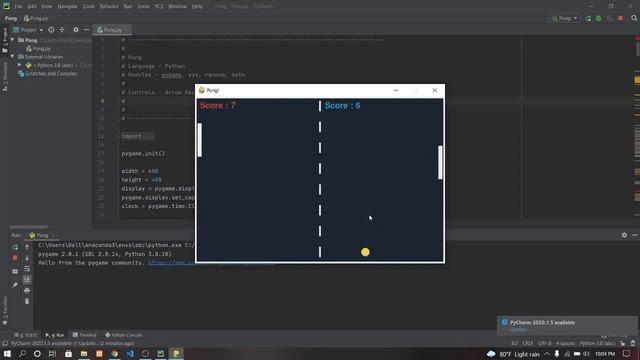Viewport: 640px width, 360px height.
Task: Click the up arrow in Run console toolbar
Action: point(27,247)
